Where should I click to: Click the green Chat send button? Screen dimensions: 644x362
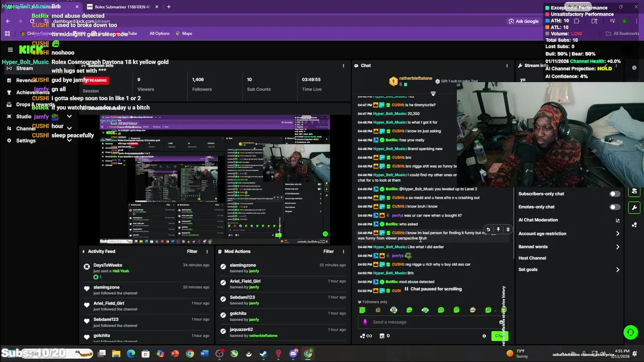(x=499, y=336)
